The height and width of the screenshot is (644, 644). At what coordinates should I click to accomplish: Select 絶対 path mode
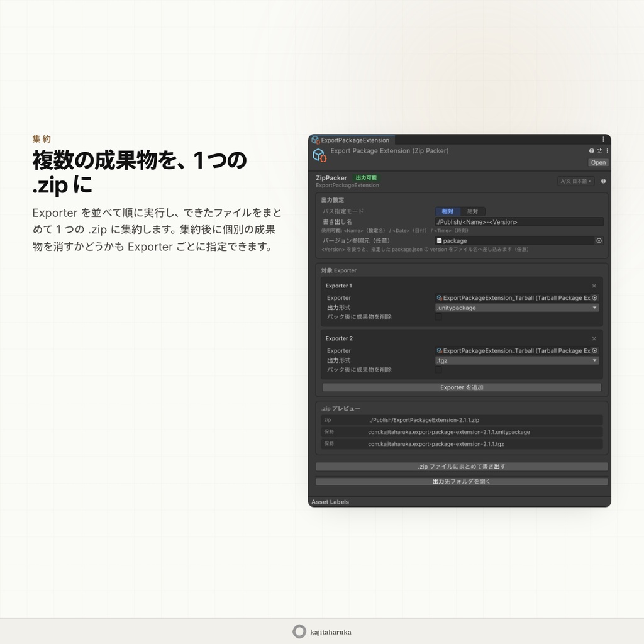tap(472, 211)
